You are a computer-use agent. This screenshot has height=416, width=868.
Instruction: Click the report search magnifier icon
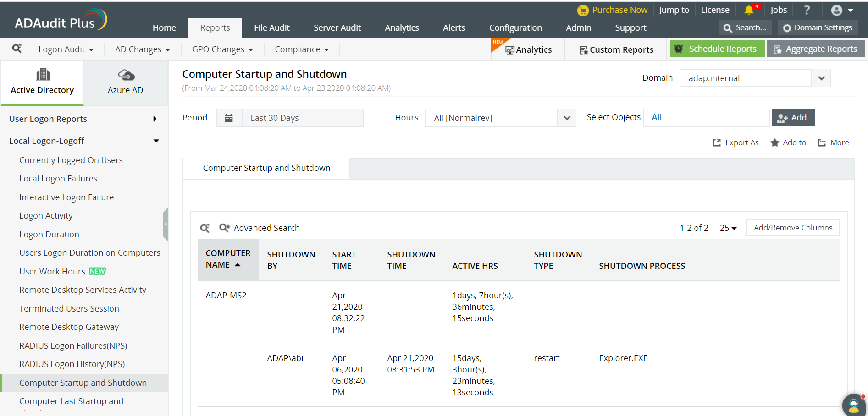click(17, 49)
